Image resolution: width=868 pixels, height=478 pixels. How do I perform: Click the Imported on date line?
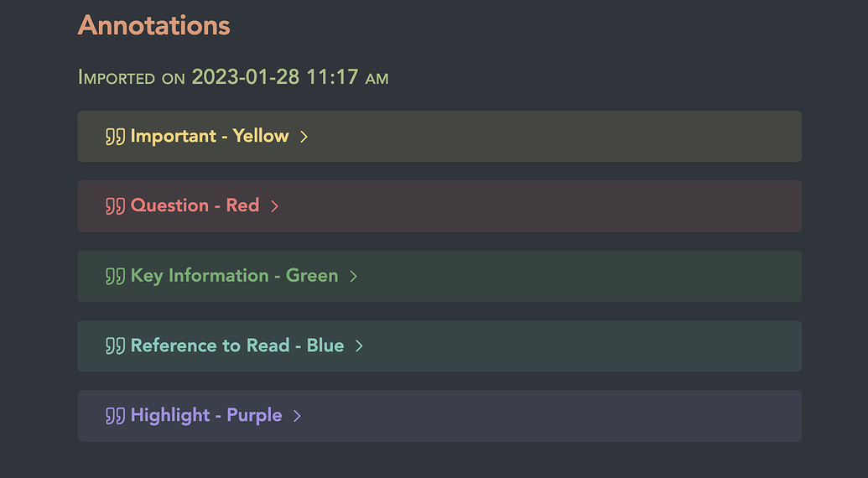pos(233,77)
